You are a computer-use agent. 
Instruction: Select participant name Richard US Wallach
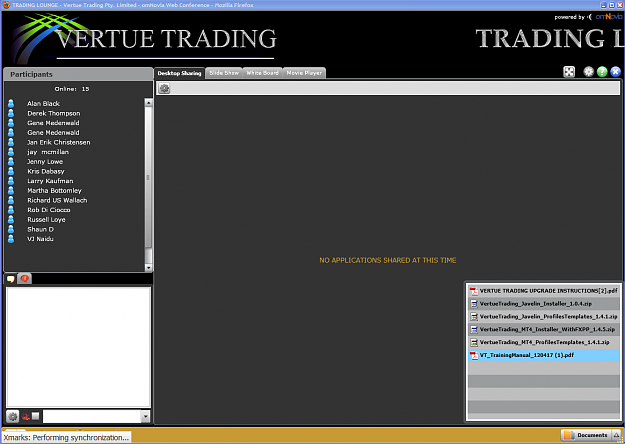point(57,200)
